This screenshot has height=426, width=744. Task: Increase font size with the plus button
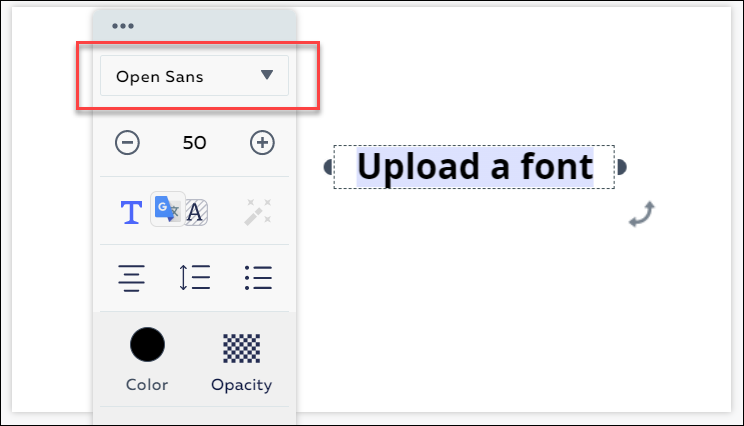point(262,143)
